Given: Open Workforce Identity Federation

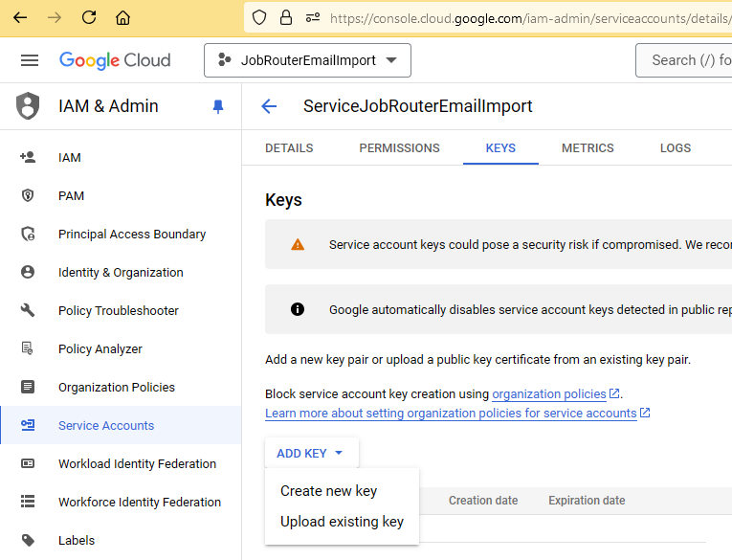Looking at the screenshot, I should click(x=140, y=502).
